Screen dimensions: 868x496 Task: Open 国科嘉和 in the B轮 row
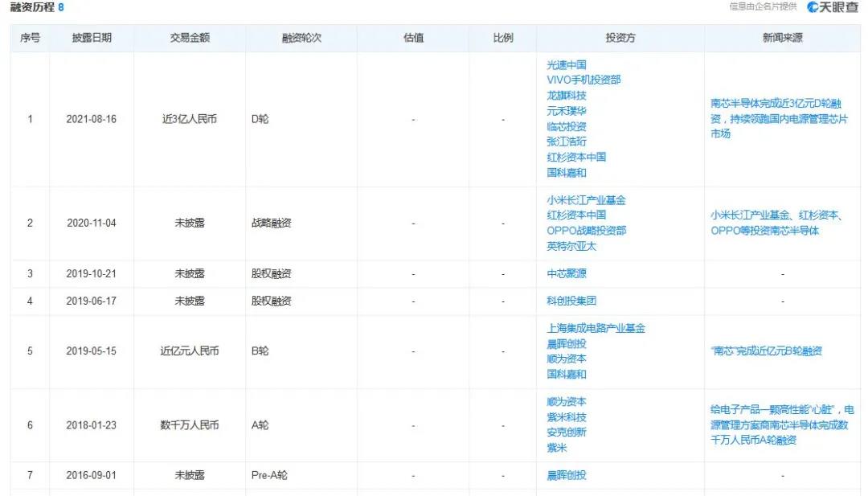(x=567, y=375)
